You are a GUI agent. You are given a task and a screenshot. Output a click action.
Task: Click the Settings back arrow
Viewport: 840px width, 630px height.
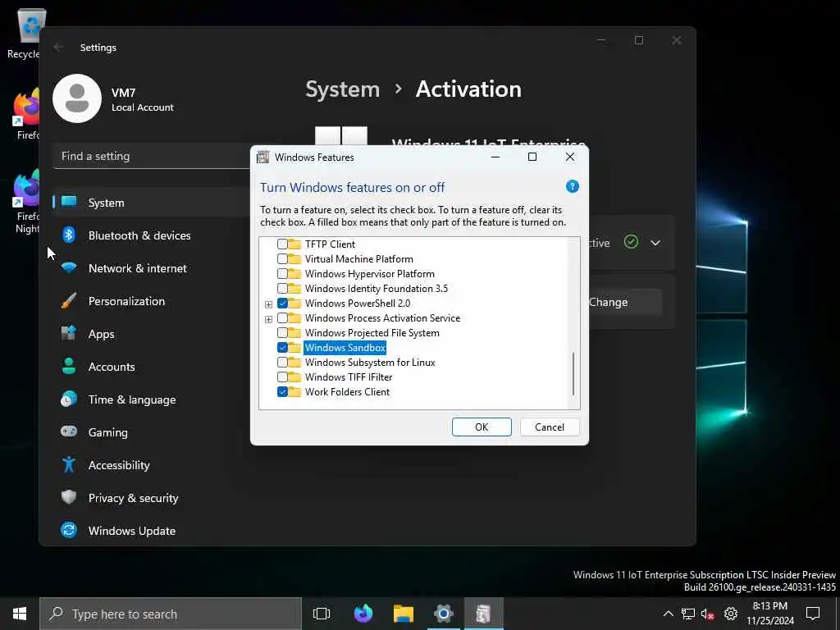point(59,47)
